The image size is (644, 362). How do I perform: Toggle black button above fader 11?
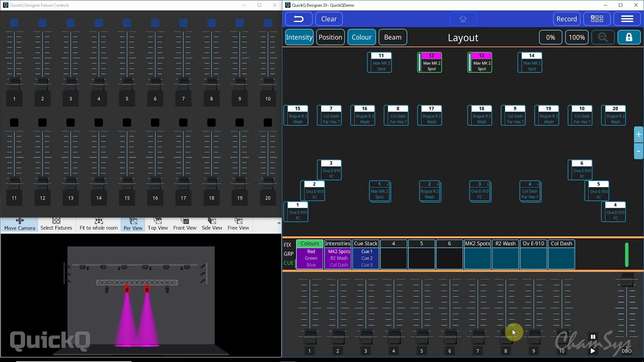coord(14,123)
